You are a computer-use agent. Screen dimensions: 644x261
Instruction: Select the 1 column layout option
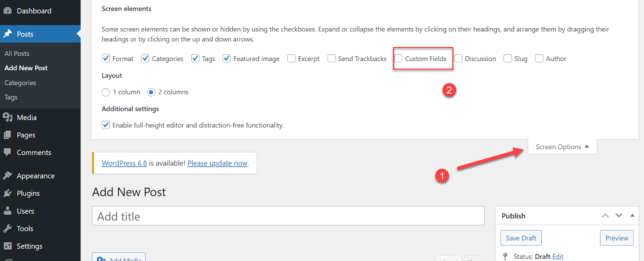click(106, 92)
